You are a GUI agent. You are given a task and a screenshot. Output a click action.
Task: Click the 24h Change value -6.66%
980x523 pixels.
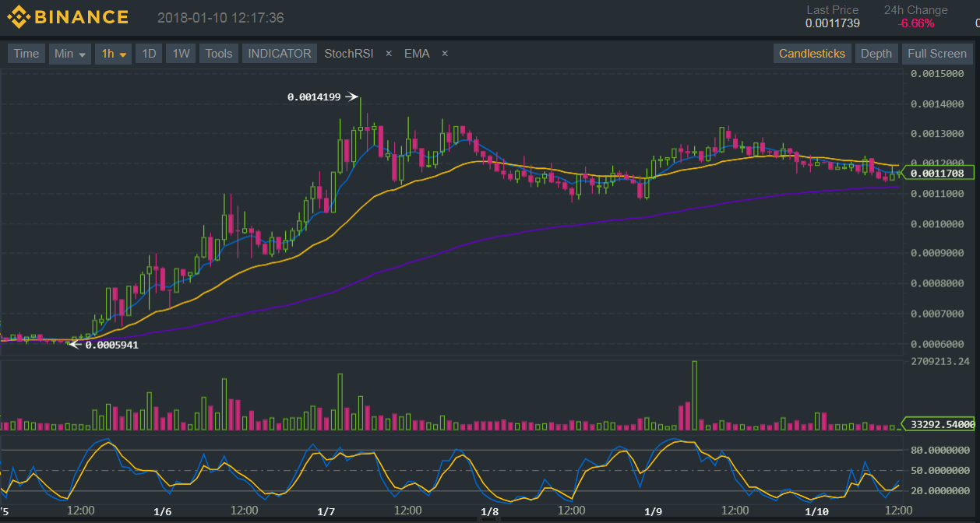[916, 23]
